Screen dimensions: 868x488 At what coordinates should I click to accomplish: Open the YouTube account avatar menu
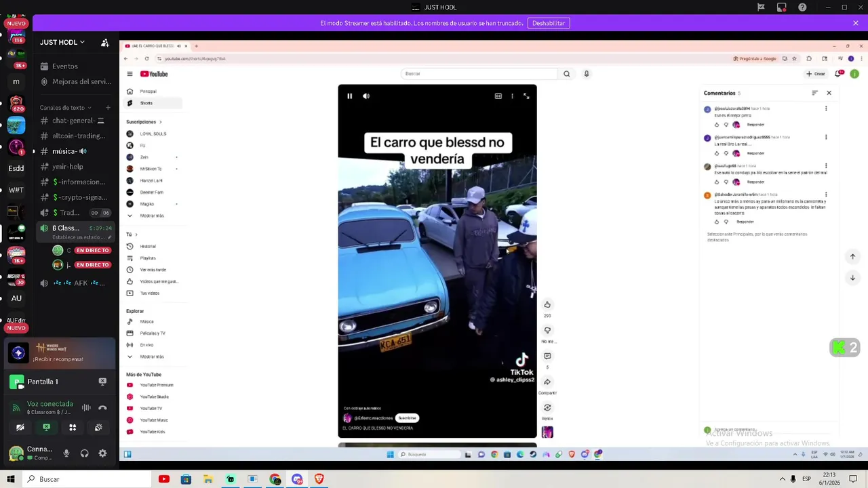click(x=854, y=74)
